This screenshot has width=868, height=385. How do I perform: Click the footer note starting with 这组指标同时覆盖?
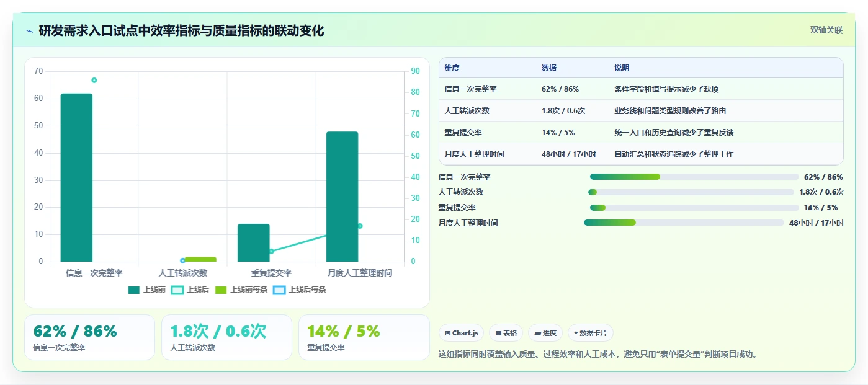tap(598, 355)
